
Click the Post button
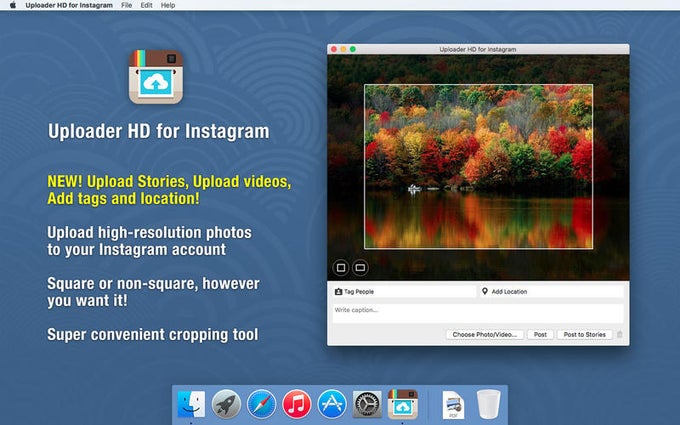point(540,334)
